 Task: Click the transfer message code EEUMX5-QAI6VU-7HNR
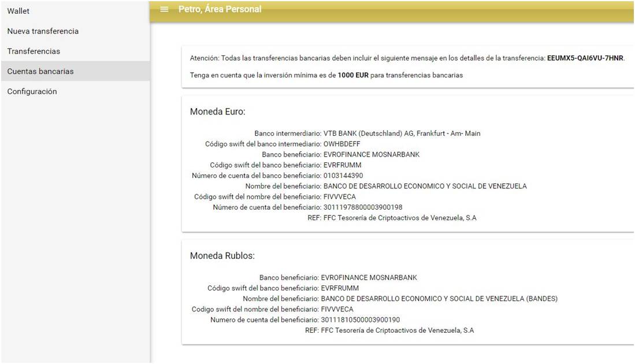(x=585, y=58)
